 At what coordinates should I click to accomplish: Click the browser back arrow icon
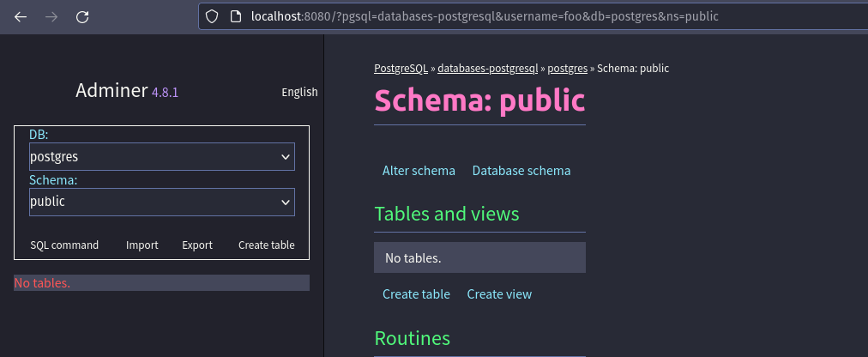[x=21, y=16]
